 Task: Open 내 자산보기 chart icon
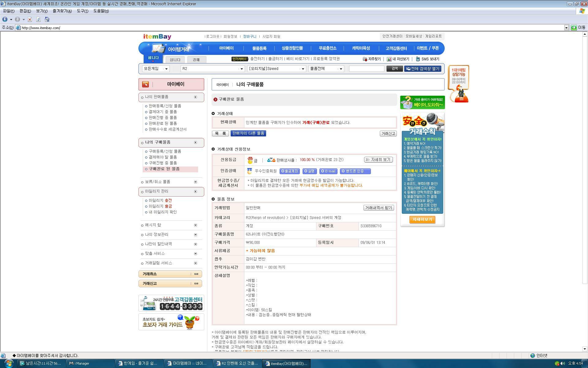coord(390,59)
